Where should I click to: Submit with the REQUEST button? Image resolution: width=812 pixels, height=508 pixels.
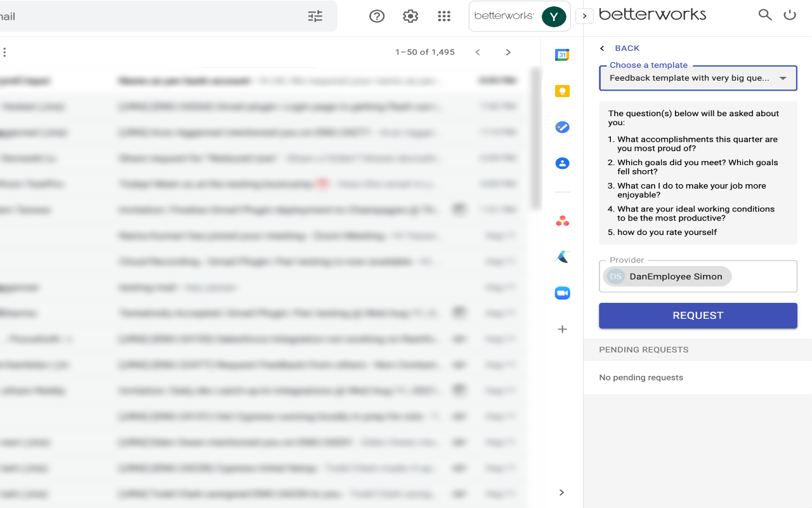coord(698,316)
